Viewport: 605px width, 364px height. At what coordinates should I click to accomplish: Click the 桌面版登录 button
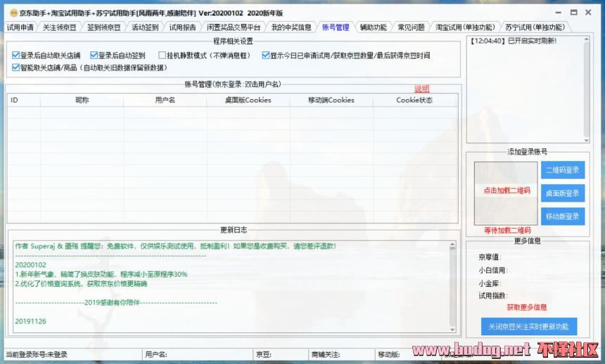pos(563,193)
